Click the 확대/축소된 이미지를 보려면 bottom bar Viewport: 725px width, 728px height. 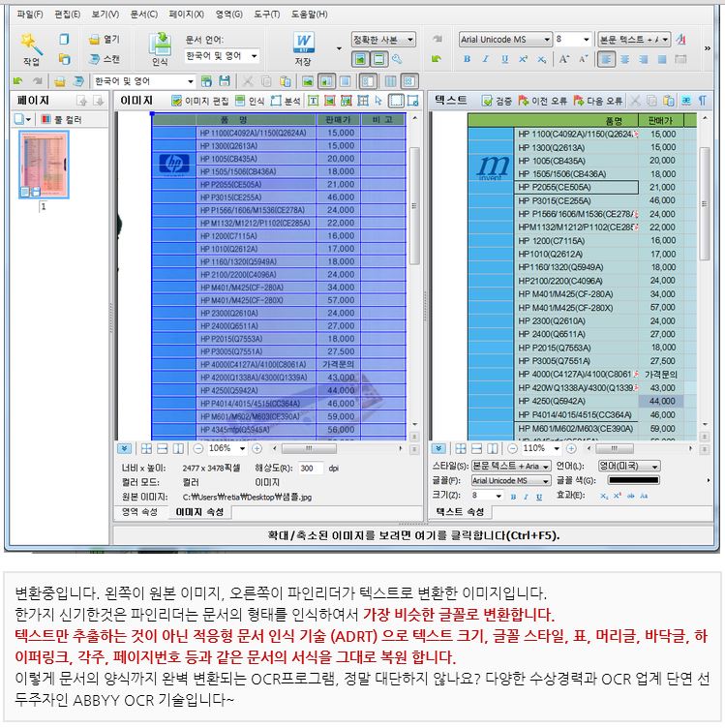pyautogui.click(x=413, y=535)
